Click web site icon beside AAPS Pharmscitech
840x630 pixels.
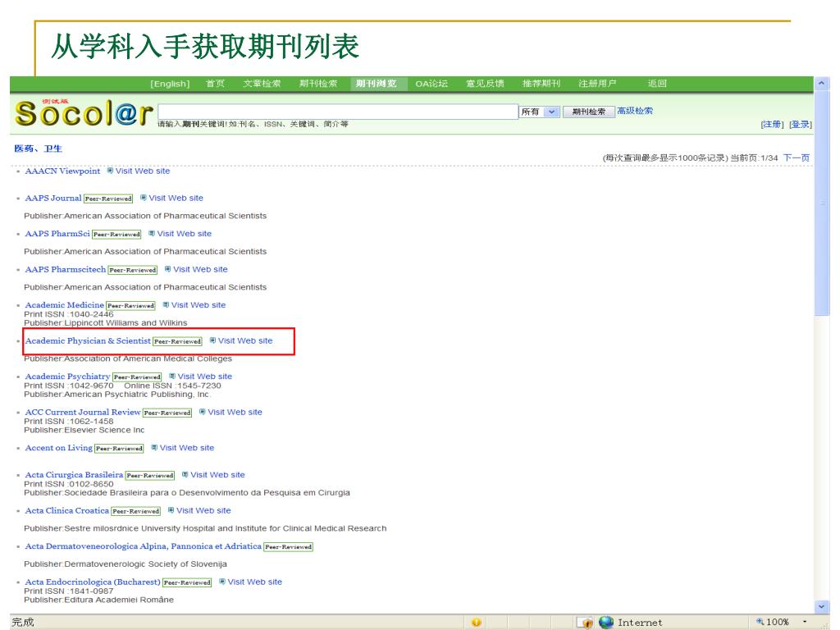(167, 269)
